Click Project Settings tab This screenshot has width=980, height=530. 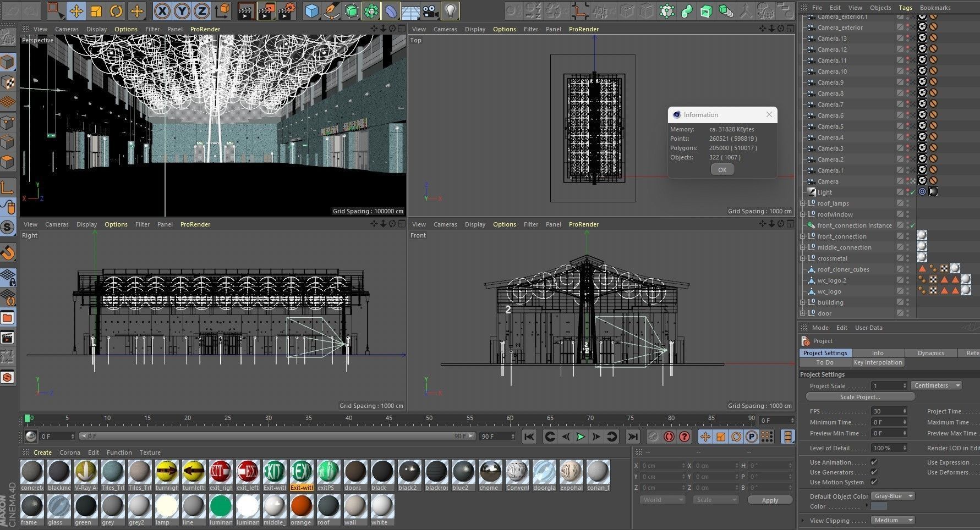[x=825, y=353]
